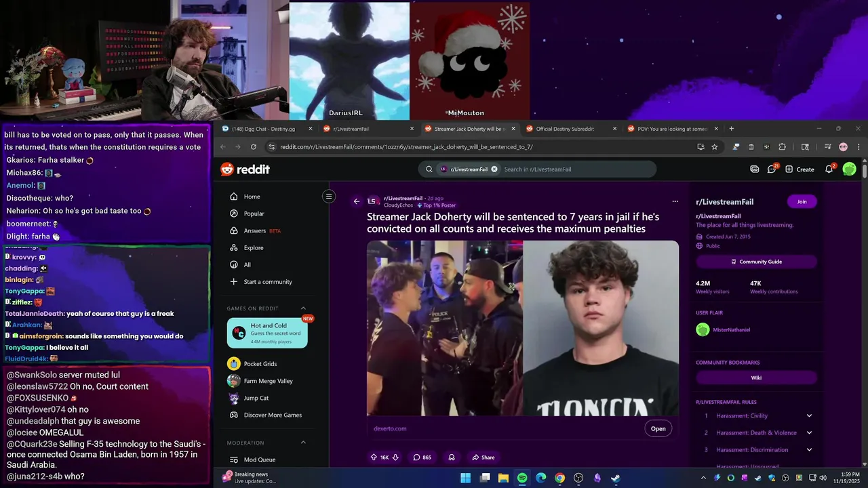
Task: Open the 865 comments
Action: tap(422, 457)
